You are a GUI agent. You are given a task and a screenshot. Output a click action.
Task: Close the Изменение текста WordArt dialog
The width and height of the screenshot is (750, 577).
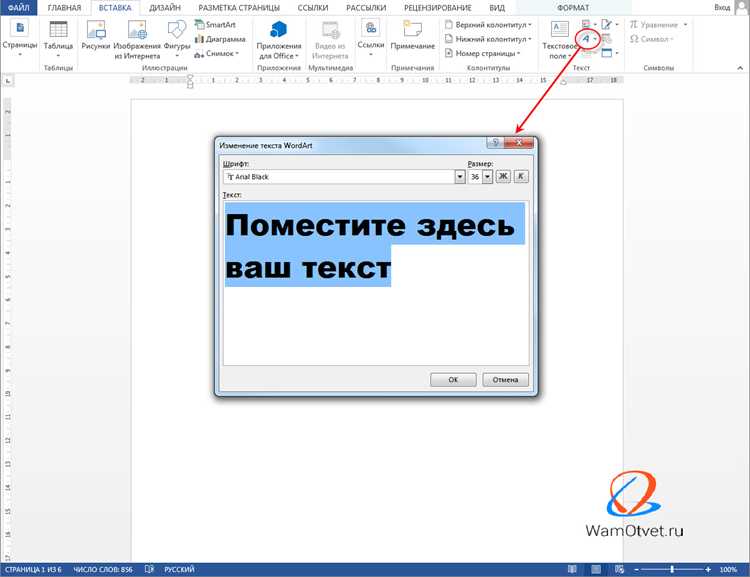518,143
